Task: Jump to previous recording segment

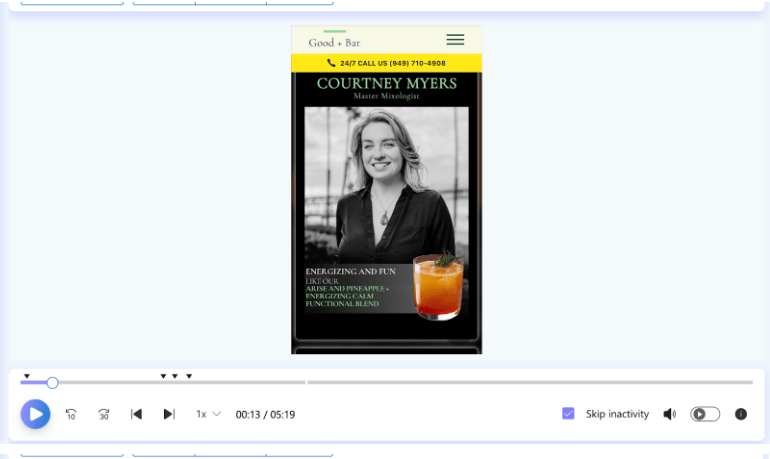Action: click(x=136, y=414)
